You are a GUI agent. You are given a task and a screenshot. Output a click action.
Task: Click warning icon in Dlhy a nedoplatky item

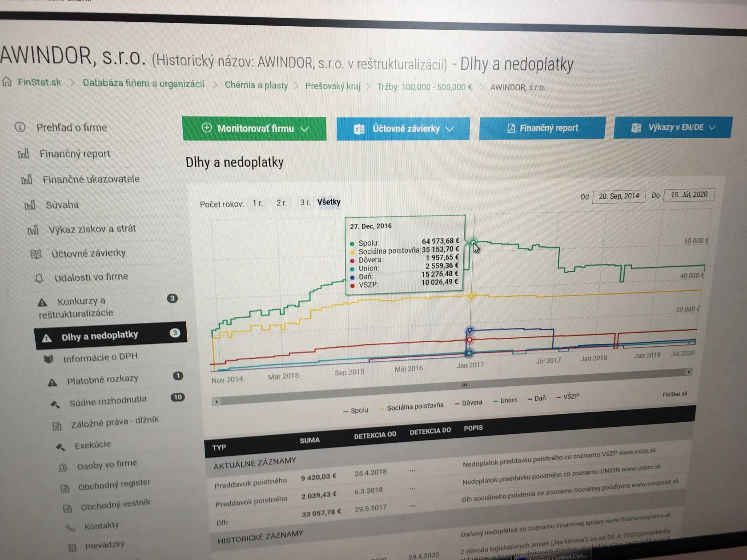[47, 338]
